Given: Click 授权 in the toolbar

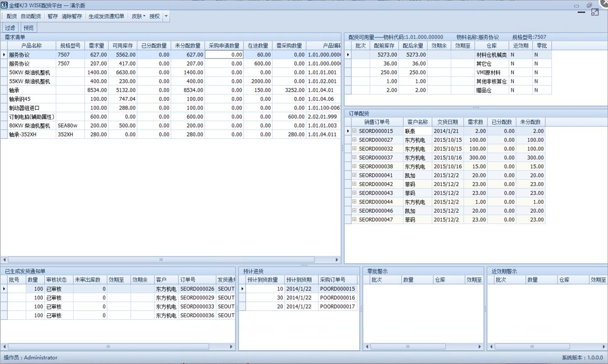Looking at the screenshot, I should click(154, 16).
